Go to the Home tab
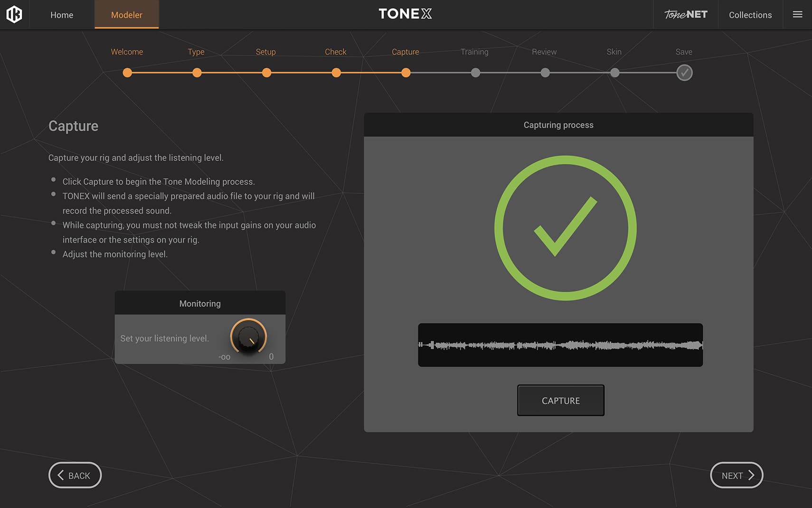Screen dimensions: 812x508 [x=62, y=15]
